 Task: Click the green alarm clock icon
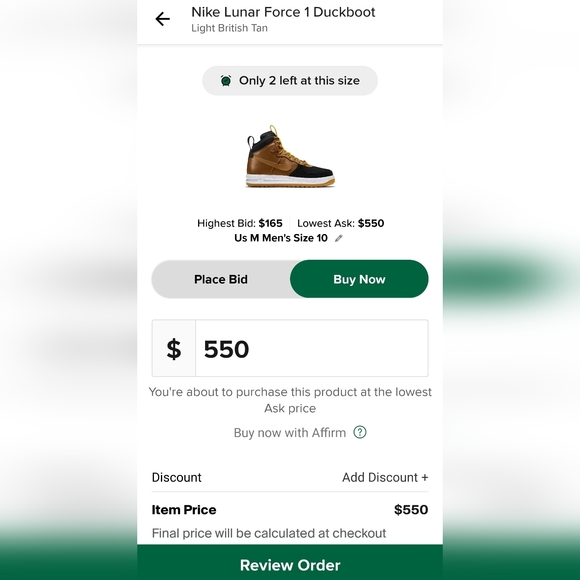point(226,80)
